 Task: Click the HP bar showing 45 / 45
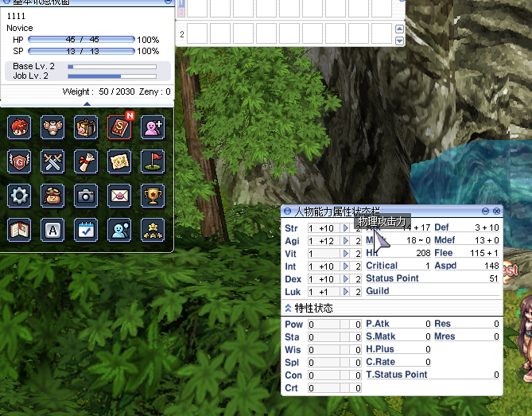(81, 40)
